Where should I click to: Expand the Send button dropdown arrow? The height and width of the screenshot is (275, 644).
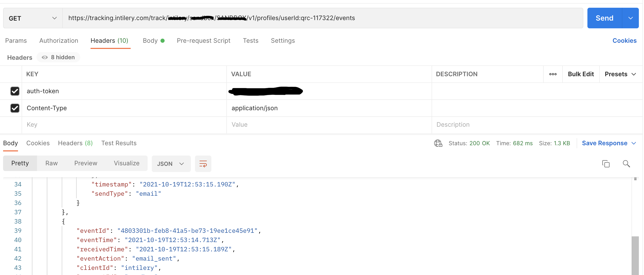tap(630, 18)
